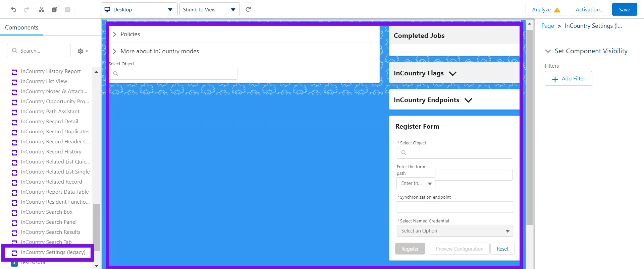Switch to the Components tab
This screenshot has width=644, height=269.
point(21,27)
